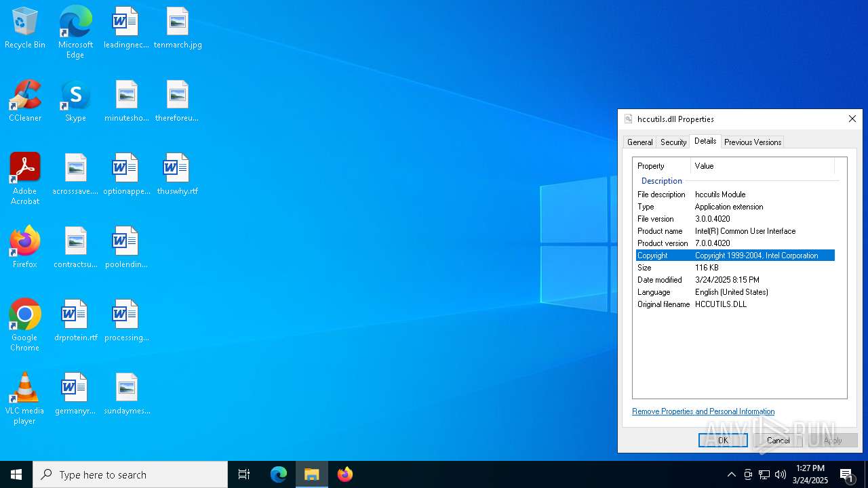Select the optionappe Word document icon
Image resolution: width=868 pixels, height=488 pixels.
[x=126, y=175]
